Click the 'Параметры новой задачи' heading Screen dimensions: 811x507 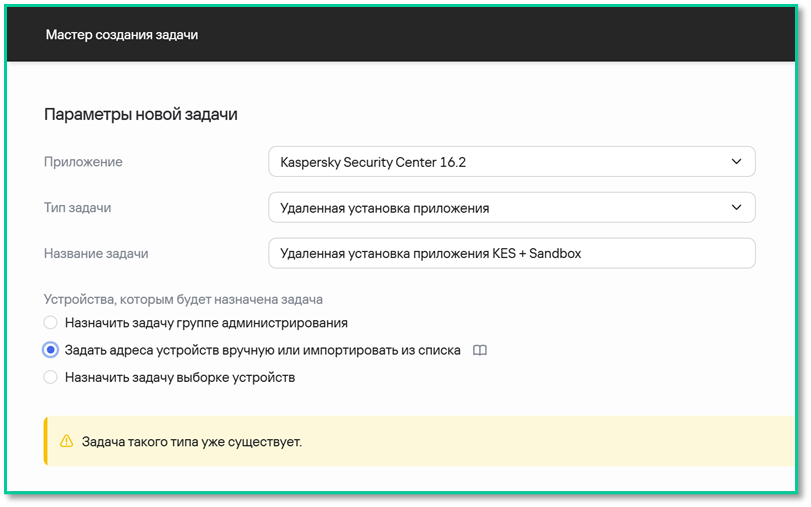[x=141, y=114]
